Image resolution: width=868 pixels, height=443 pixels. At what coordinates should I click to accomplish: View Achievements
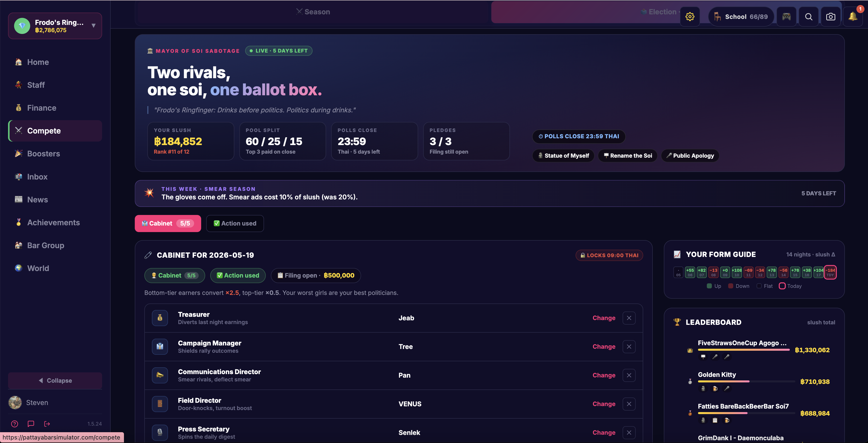(55, 222)
